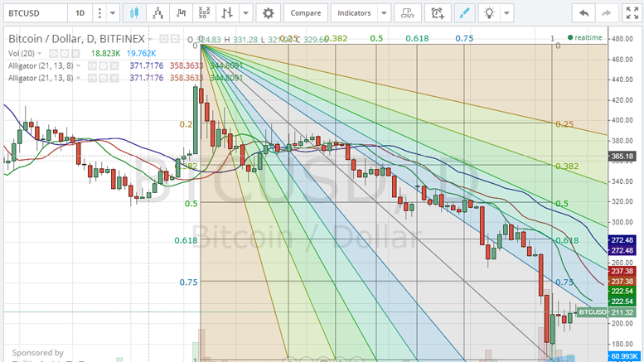Toggle the drawing brush tool

click(x=464, y=13)
